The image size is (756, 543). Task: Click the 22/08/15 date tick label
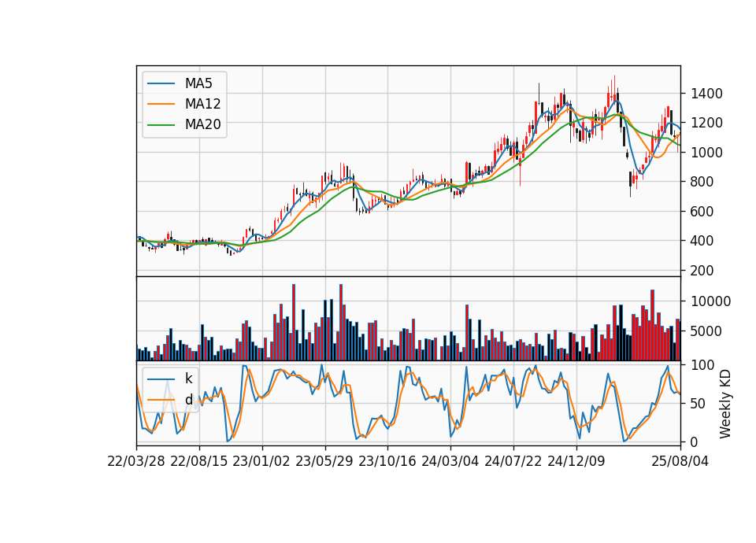click(198, 461)
